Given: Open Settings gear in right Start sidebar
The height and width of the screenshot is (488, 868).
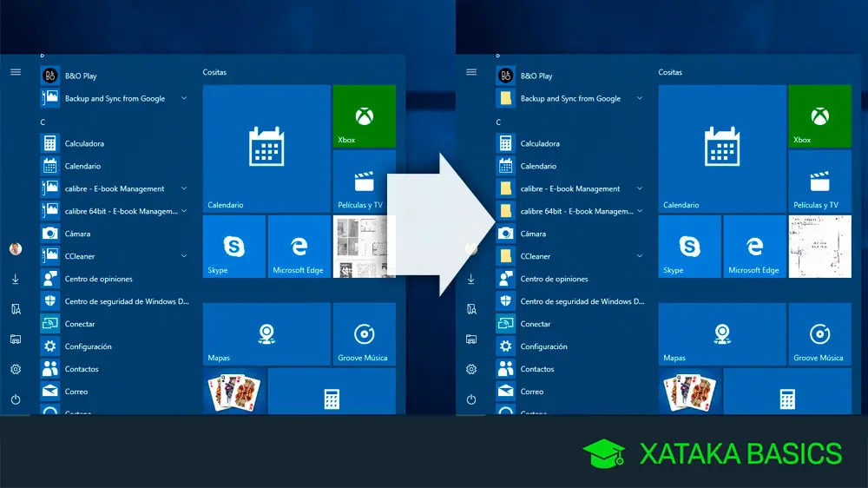Looking at the screenshot, I should [471, 369].
